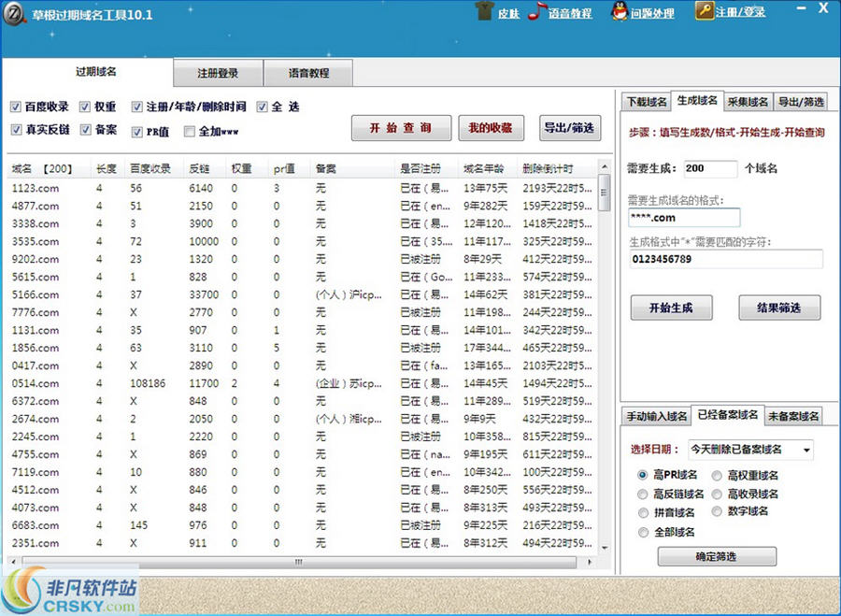Click the horizontal scrollbar thumb below the table

[299, 563]
